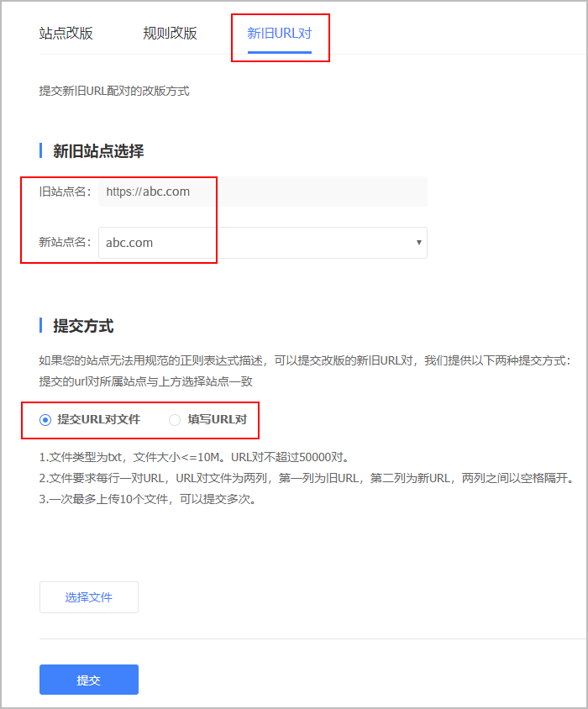Click the dropdown arrow of 新站点名
The width and height of the screenshot is (588, 709).
[x=419, y=243]
